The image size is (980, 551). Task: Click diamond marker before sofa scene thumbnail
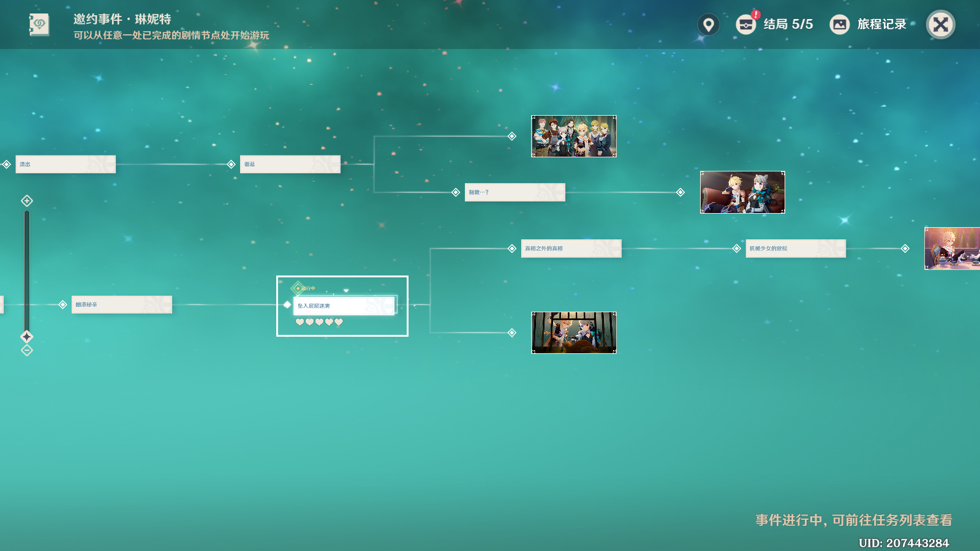(x=680, y=192)
